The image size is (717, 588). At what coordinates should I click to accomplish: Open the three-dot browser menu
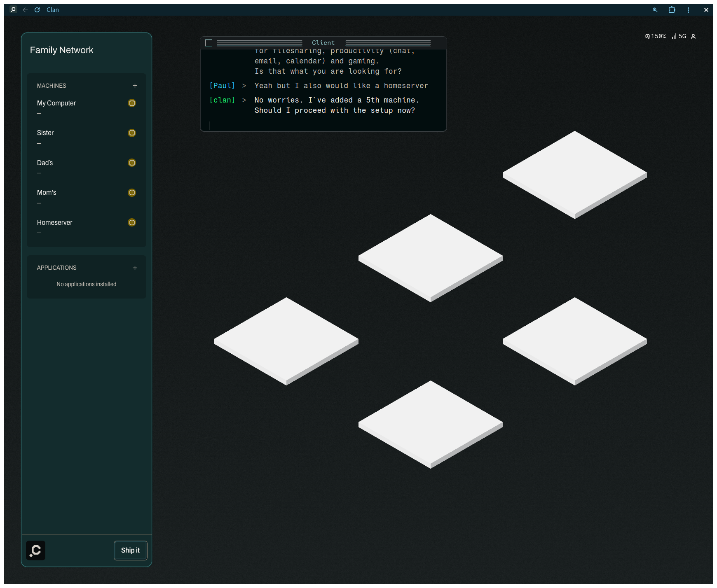(688, 10)
